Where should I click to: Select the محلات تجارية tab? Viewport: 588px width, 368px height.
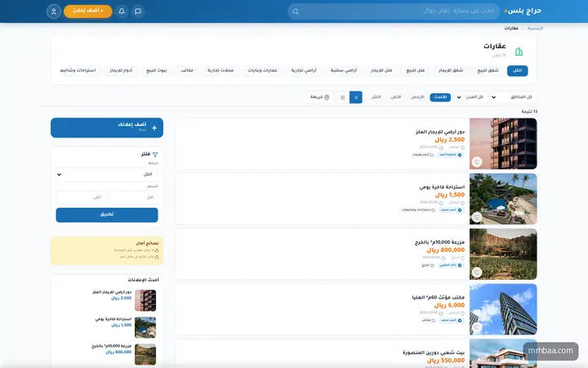click(x=220, y=70)
